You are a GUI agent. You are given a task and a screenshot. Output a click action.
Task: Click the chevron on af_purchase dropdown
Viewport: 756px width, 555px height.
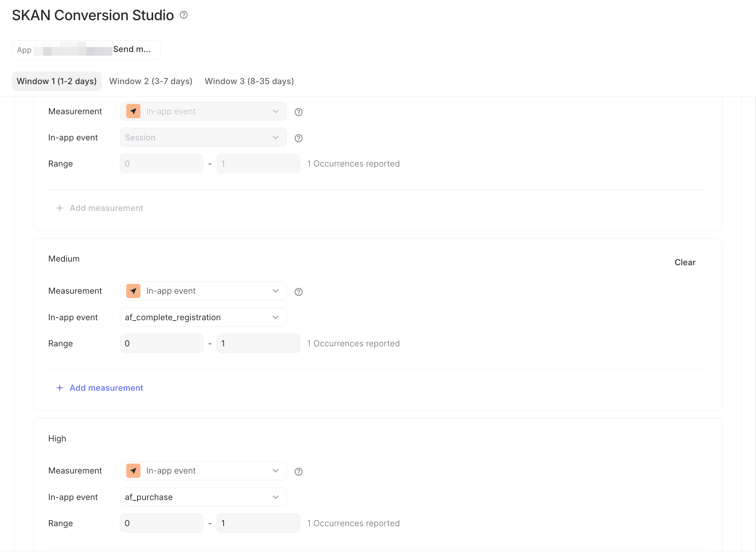[276, 497]
